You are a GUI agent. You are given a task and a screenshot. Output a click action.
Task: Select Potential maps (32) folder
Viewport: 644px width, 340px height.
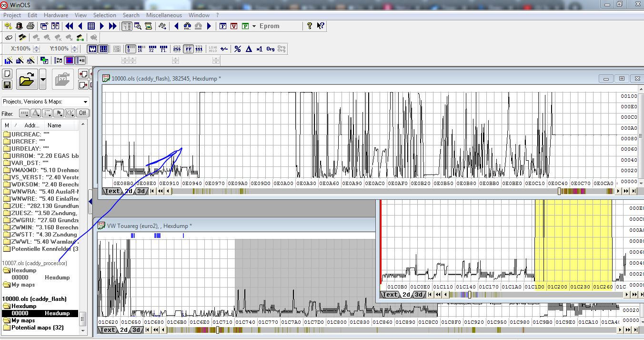tap(33, 328)
